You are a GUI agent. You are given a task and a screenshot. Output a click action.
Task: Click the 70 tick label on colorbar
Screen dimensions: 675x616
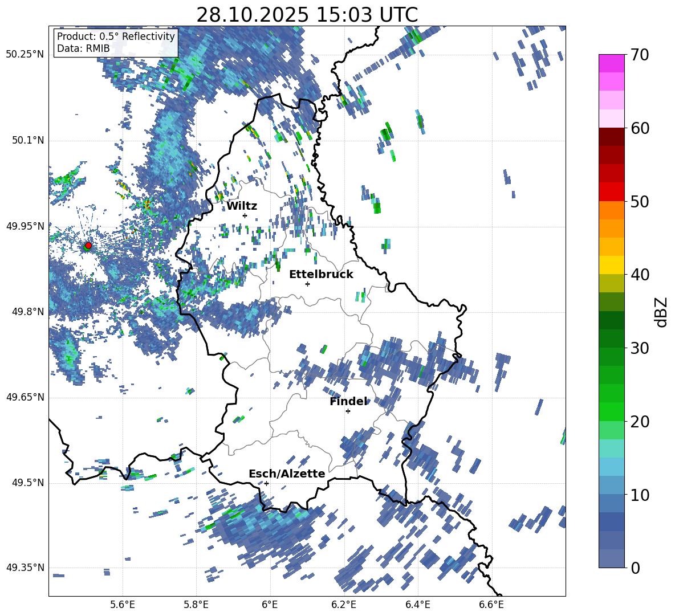640,55
